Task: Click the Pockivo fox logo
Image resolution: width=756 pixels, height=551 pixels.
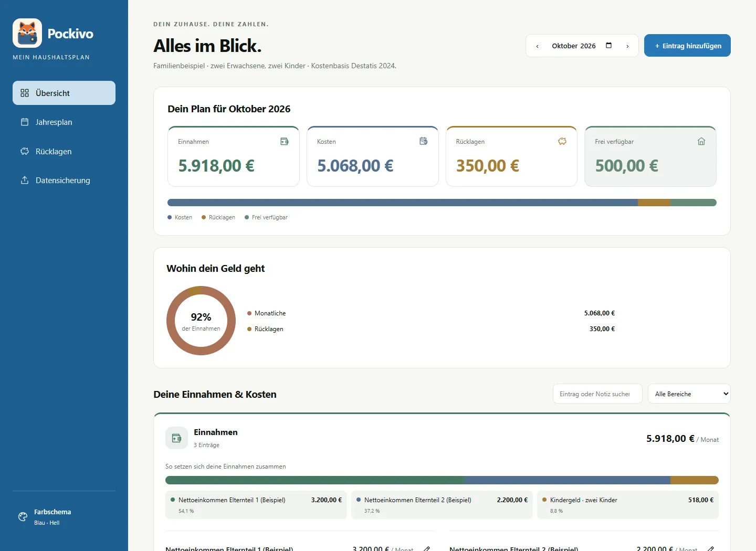Action: [x=27, y=33]
